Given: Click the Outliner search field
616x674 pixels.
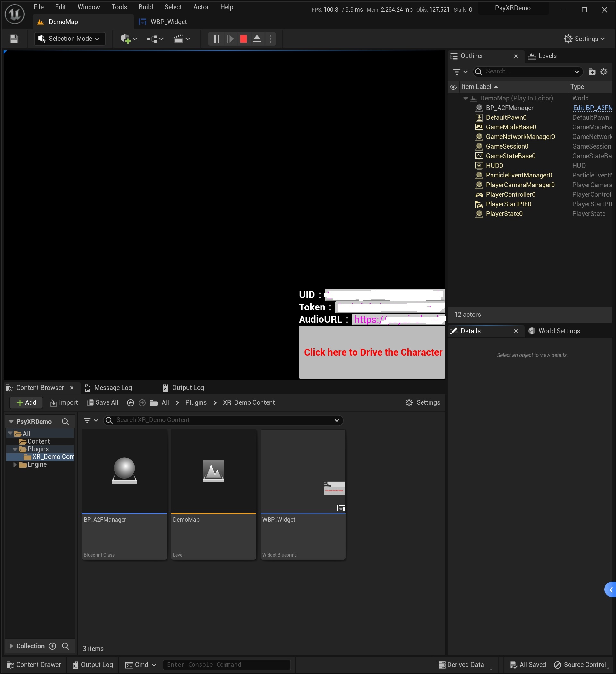Looking at the screenshot, I should click(x=528, y=72).
